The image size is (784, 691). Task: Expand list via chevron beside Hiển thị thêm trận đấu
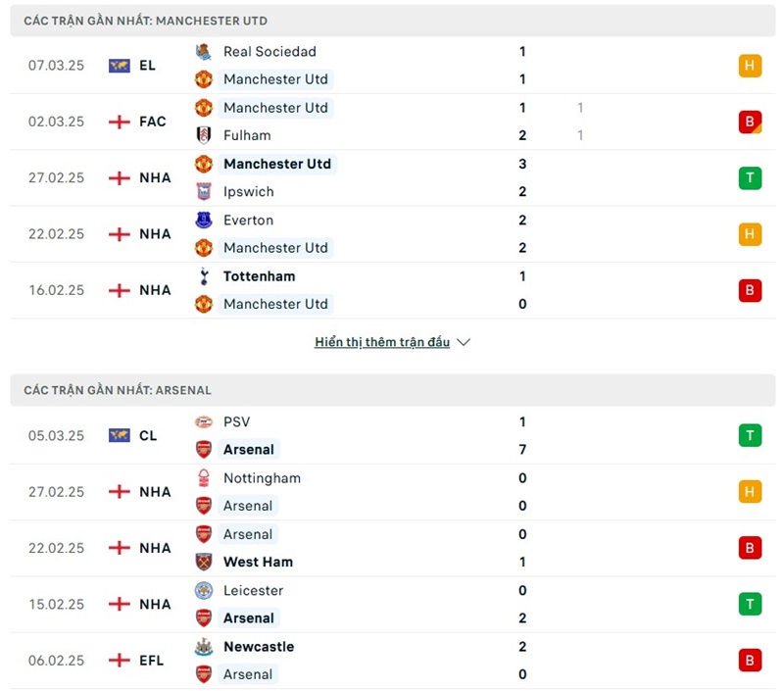tap(464, 343)
